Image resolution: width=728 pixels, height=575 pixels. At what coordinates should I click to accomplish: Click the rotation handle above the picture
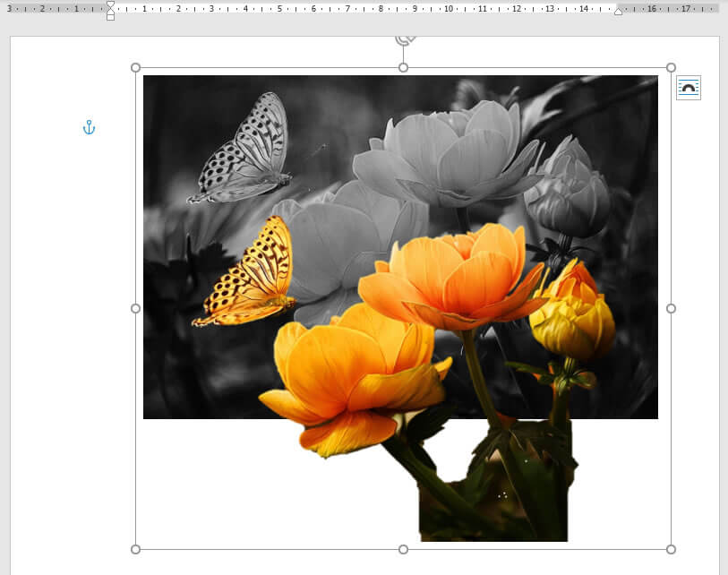tap(405, 40)
